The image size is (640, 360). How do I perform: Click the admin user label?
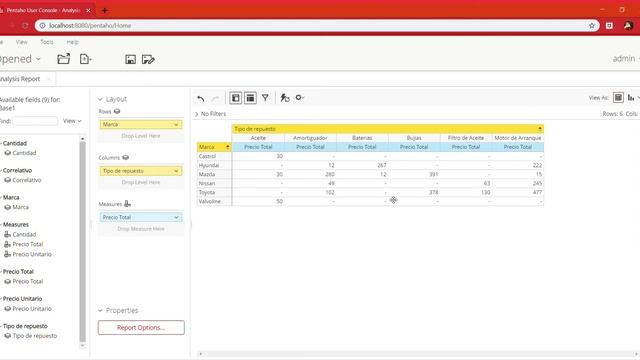624,59
